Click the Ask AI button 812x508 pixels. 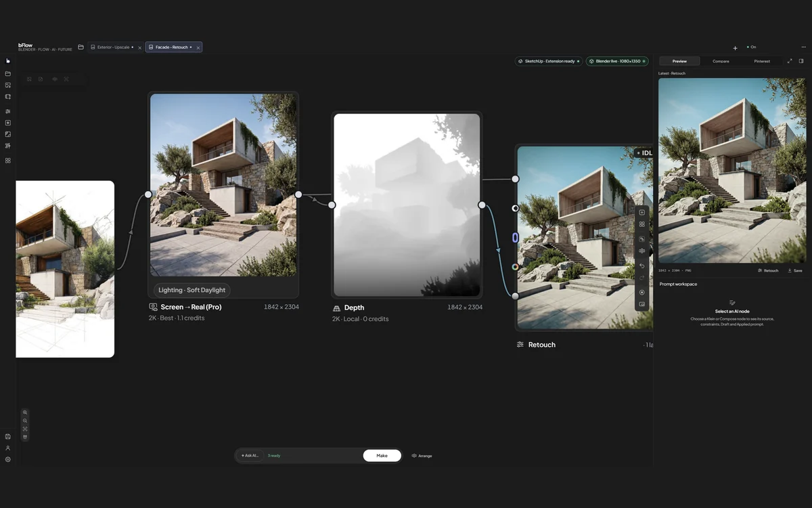(x=250, y=456)
